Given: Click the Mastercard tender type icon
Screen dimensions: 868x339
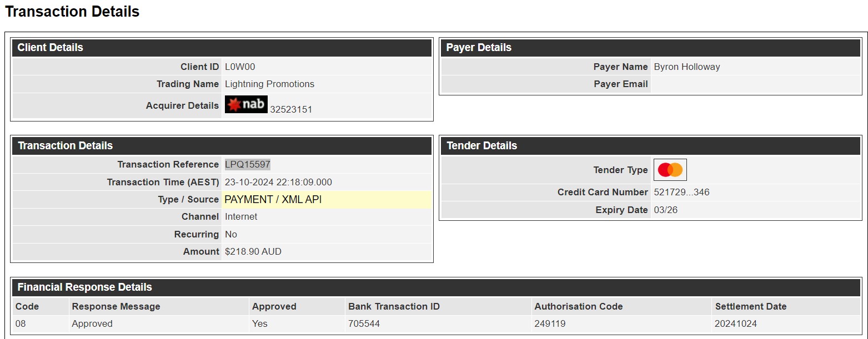Looking at the screenshot, I should [x=670, y=170].
